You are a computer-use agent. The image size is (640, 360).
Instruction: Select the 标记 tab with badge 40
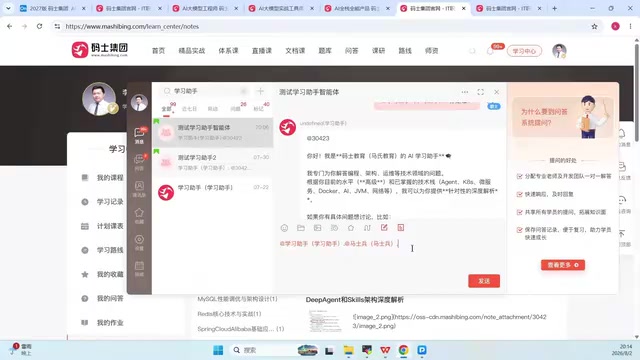258,109
